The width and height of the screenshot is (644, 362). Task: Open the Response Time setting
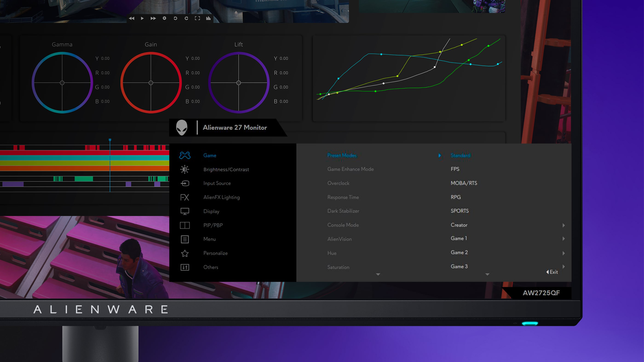click(343, 197)
